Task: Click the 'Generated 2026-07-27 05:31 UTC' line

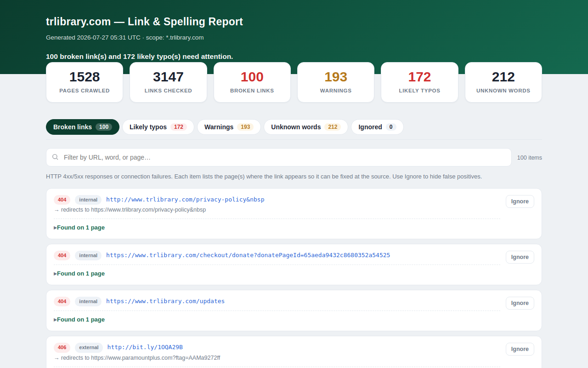Action: tap(124, 38)
